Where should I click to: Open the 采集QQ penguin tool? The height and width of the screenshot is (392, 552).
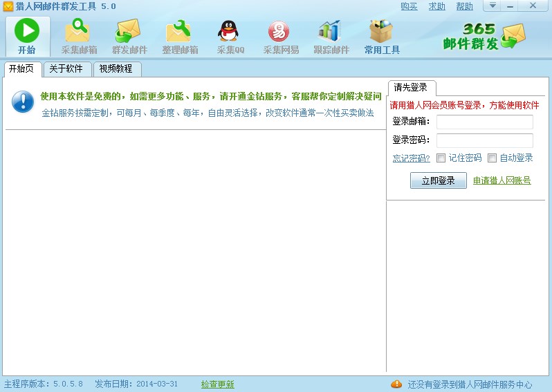click(x=230, y=37)
